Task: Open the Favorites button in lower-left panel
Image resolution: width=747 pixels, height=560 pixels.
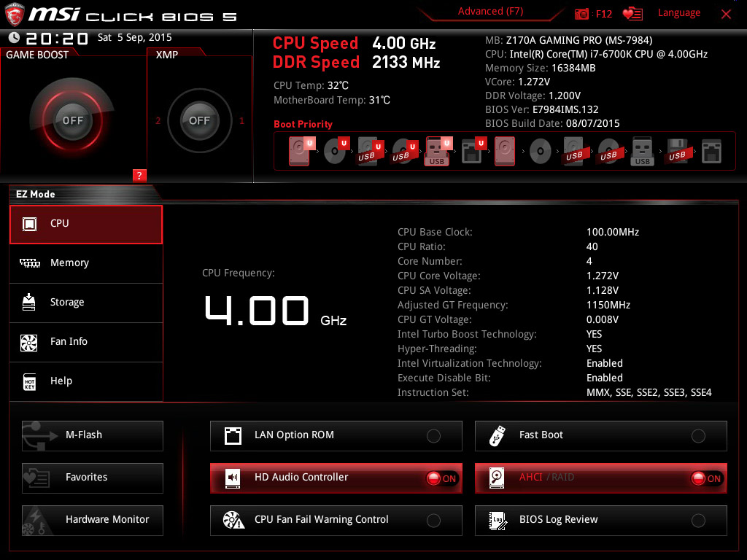Action: tap(93, 478)
